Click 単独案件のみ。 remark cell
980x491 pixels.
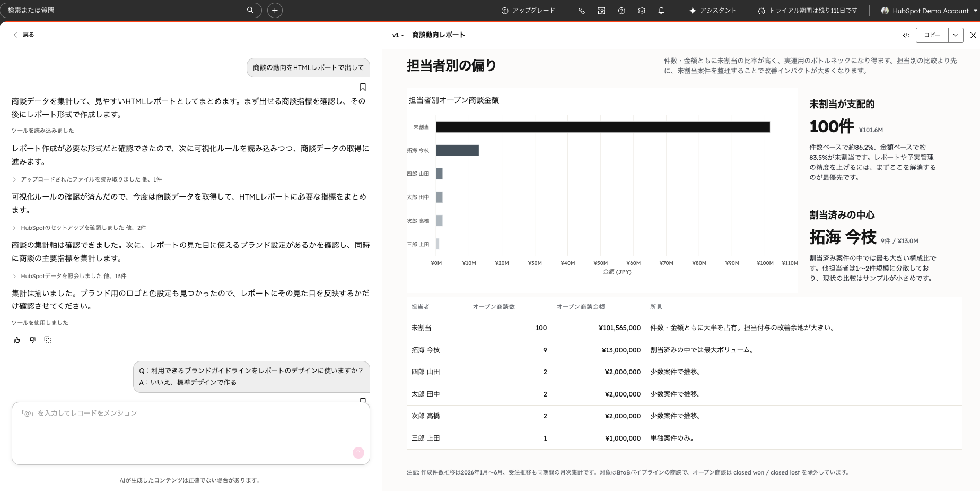point(672,438)
